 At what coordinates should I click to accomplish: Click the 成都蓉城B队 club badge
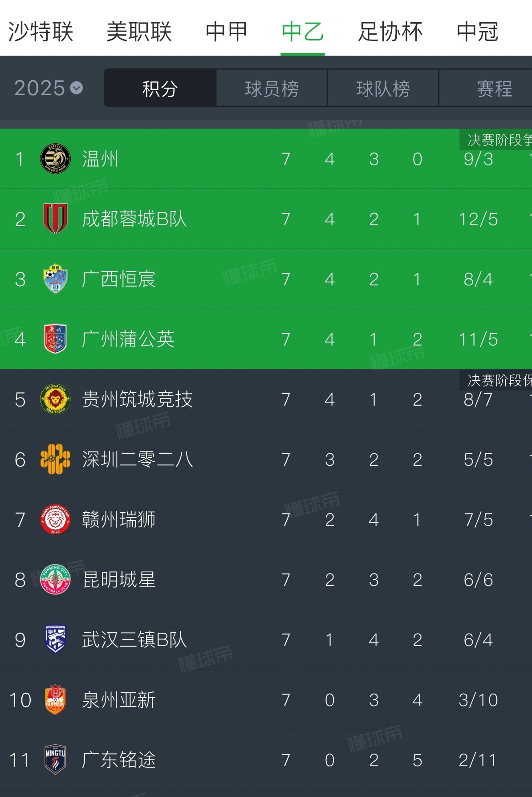tap(53, 219)
